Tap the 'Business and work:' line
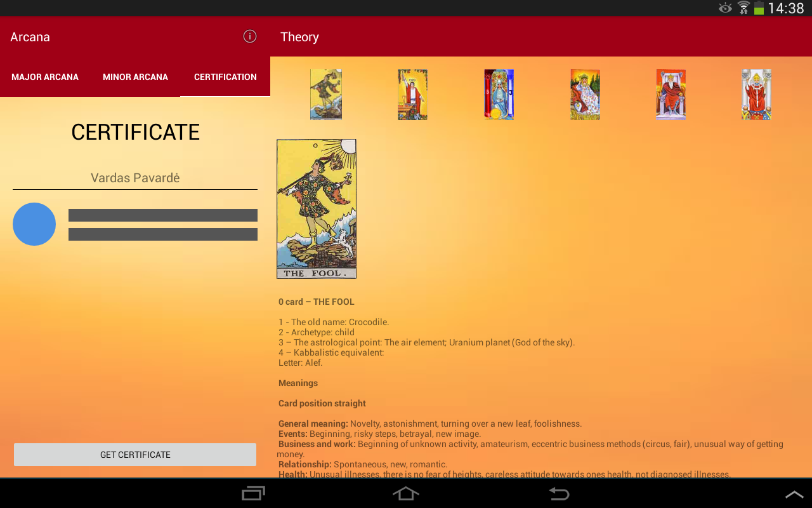This screenshot has width=812, height=508. pyautogui.click(x=530, y=449)
